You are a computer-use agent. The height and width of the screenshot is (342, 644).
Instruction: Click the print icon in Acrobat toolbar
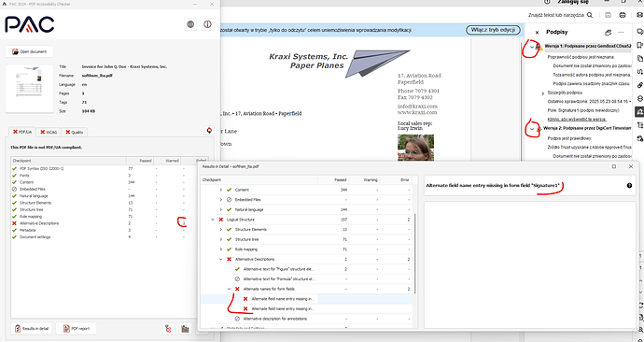point(623,15)
